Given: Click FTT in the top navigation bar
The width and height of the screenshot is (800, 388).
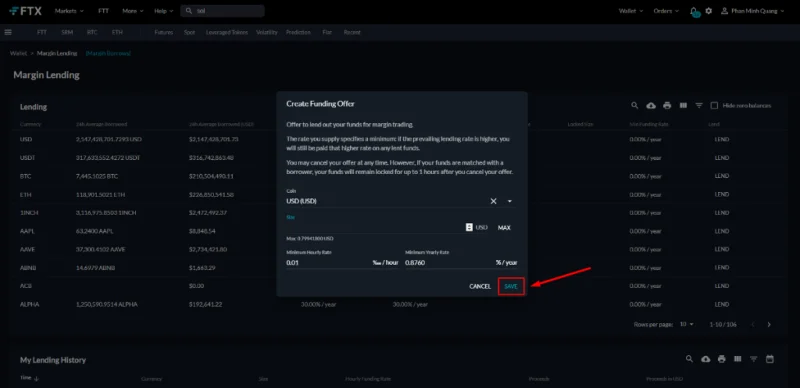Looking at the screenshot, I should tap(104, 11).
